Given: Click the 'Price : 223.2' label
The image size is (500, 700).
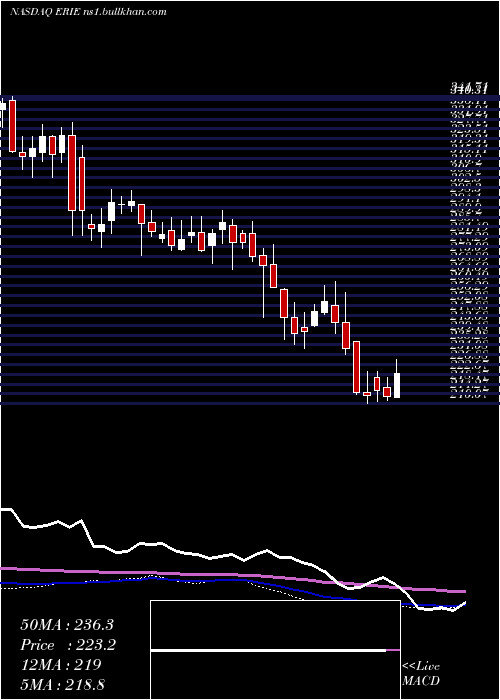Looking at the screenshot, I should pos(68,645).
